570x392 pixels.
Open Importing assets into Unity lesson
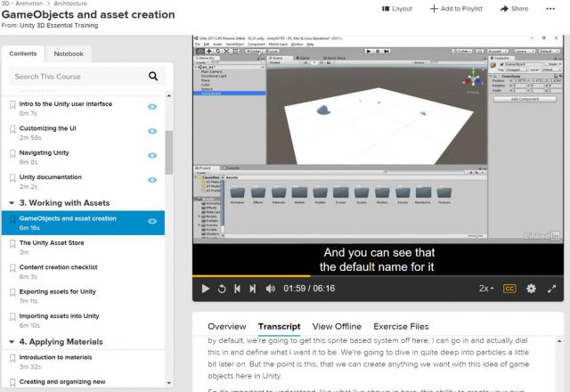click(x=59, y=316)
